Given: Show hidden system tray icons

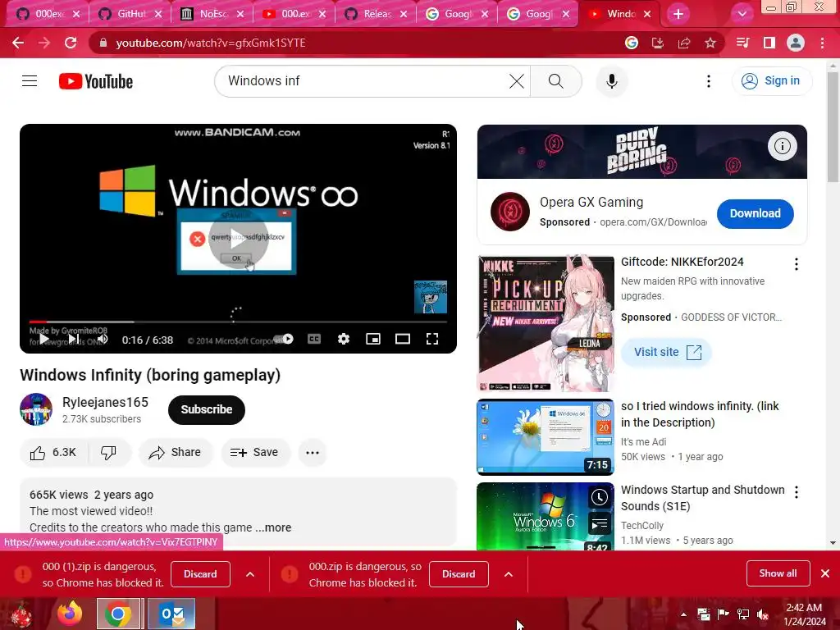Looking at the screenshot, I should point(683,614).
